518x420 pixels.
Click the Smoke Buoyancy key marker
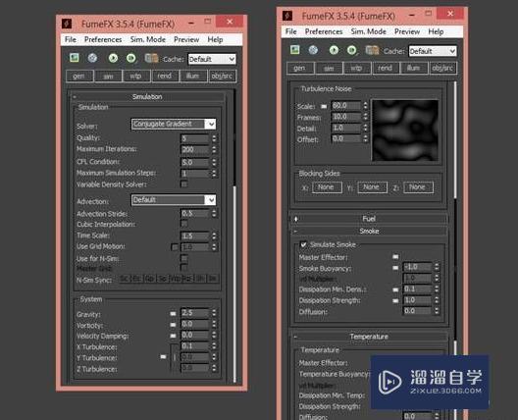(395, 268)
